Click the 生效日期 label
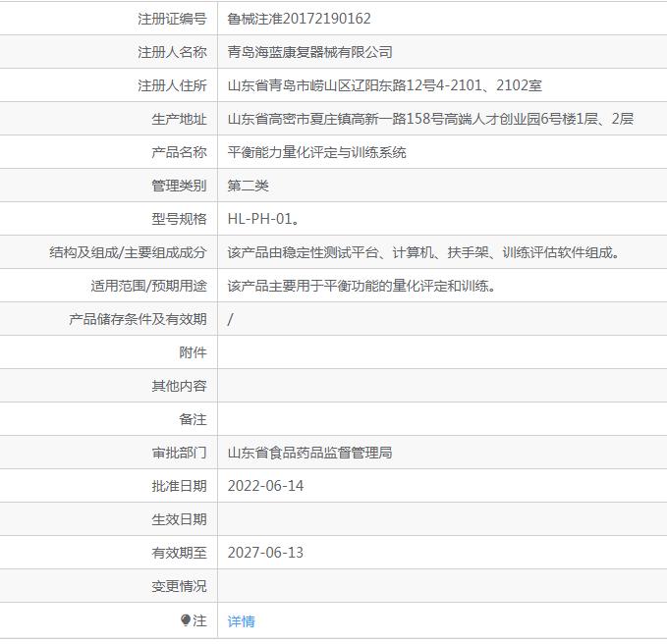 [x=179, y=519]
